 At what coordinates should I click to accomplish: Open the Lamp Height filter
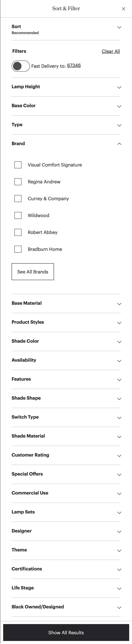click(x=119, y=88)
